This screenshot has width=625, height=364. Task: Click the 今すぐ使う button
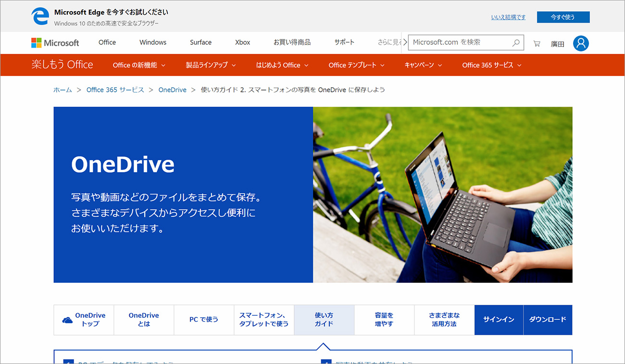pyautogui.click(x=563, y=17)
